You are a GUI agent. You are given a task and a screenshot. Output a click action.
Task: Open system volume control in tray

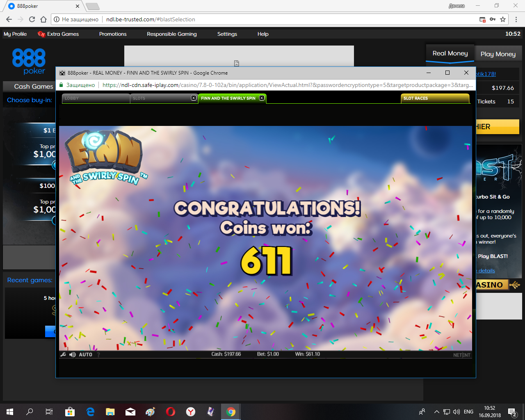tap(457, 412)
